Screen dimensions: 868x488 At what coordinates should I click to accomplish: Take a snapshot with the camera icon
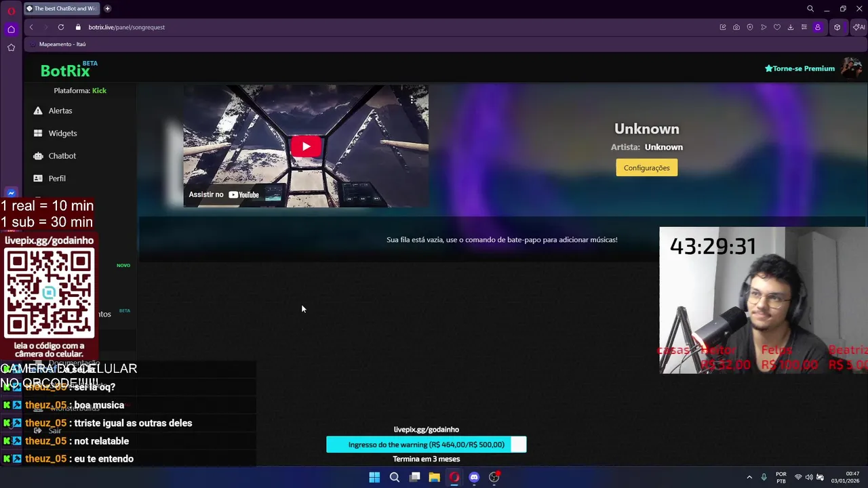(736, 27)
